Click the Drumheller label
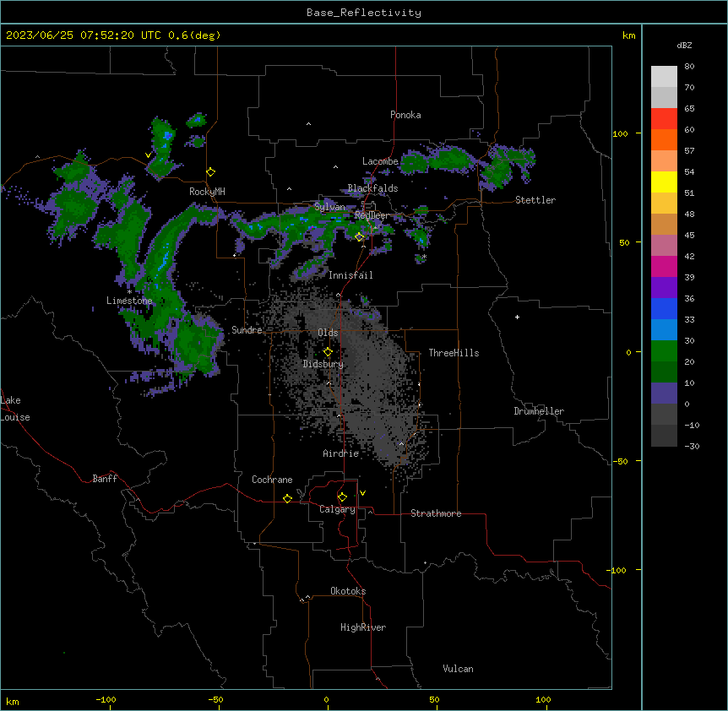728x711 pixels. [x=539, y=411]
